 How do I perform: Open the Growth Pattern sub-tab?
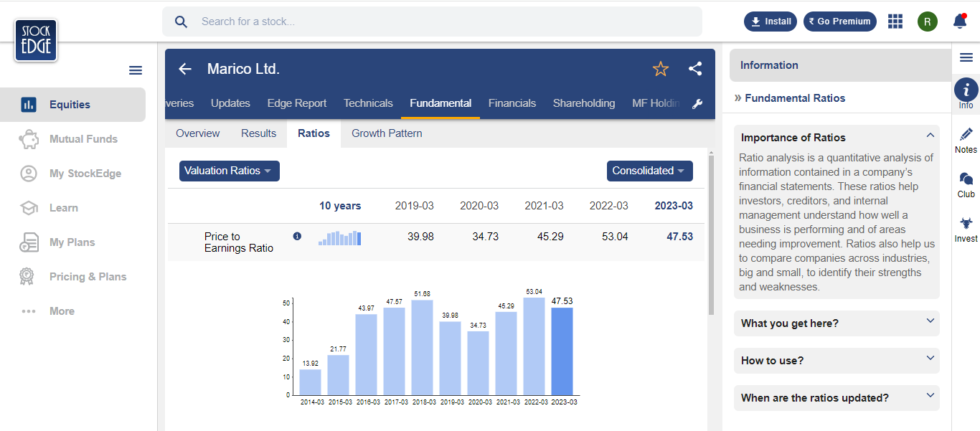tap(387, 133)
